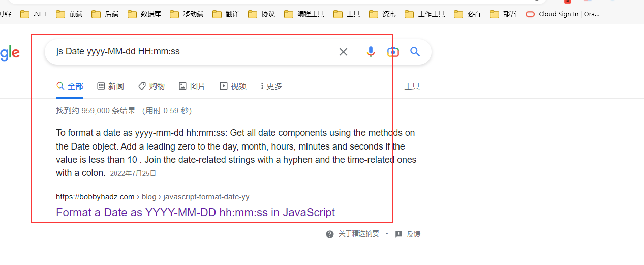Switch to the 图片 results tab
Image resolution: width=644 pixels, height=265 pixels.
(x=192, y=86)
